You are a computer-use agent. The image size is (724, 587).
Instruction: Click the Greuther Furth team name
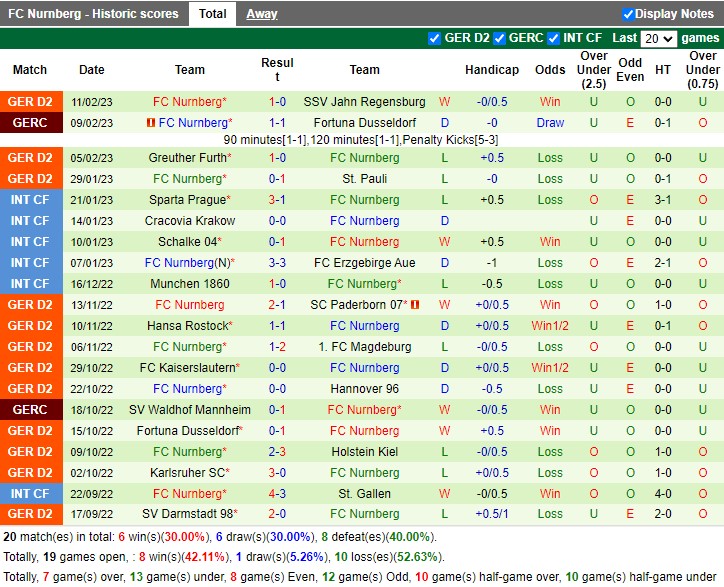tap(187, 157)
